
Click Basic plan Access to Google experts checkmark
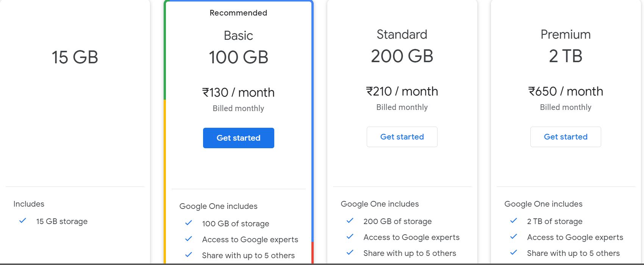[189, 239]
